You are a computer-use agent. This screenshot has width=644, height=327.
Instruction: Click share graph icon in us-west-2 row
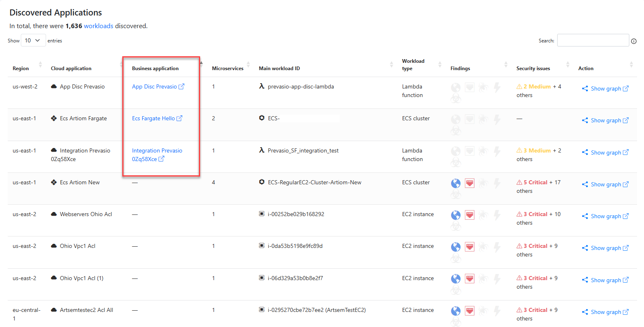[585, 88]
